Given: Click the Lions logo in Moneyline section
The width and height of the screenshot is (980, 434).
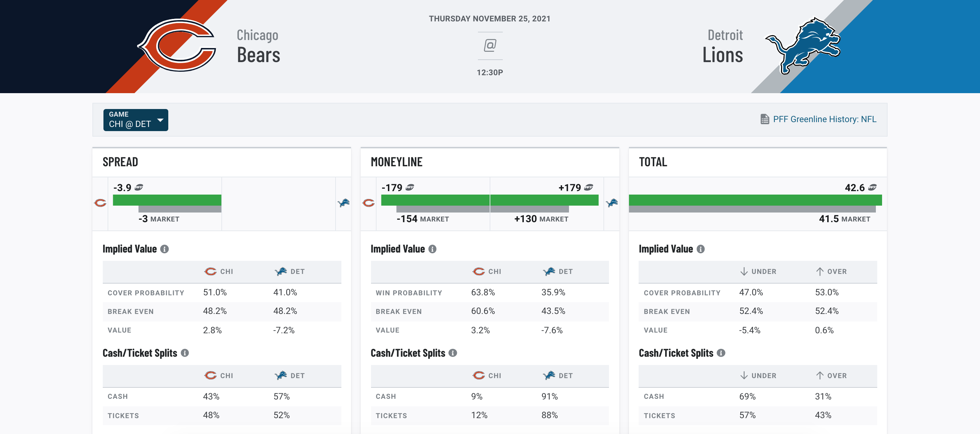Looking at the screenshot, I should [612, 203].
